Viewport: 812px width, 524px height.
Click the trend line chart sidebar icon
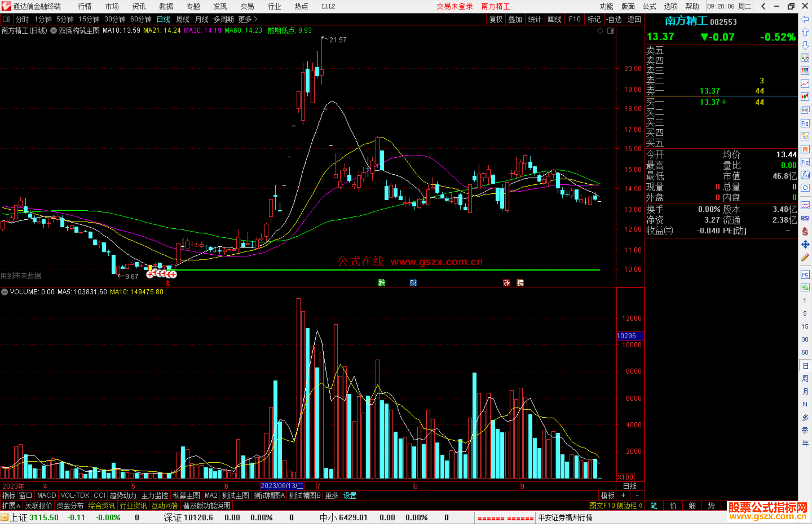coord(805,83)
